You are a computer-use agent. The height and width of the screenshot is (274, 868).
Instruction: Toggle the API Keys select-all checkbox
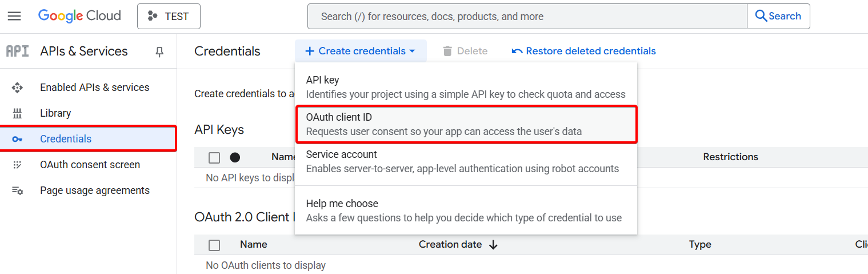(x=214, y=157)
